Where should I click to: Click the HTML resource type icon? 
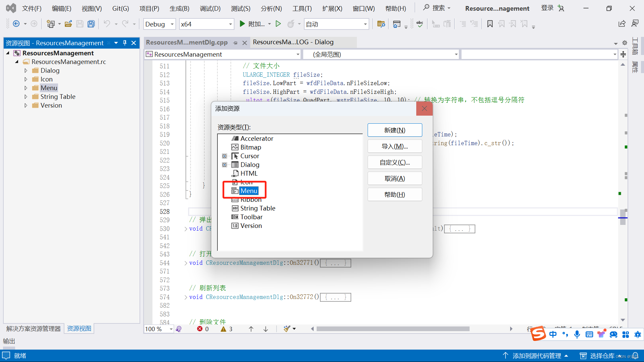[x=234, y=173]
